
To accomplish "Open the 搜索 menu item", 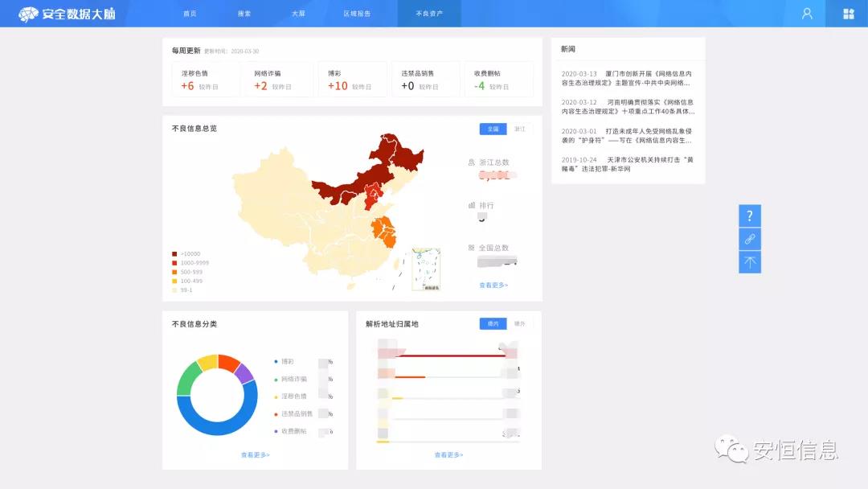I will click(x=245, y=13).
